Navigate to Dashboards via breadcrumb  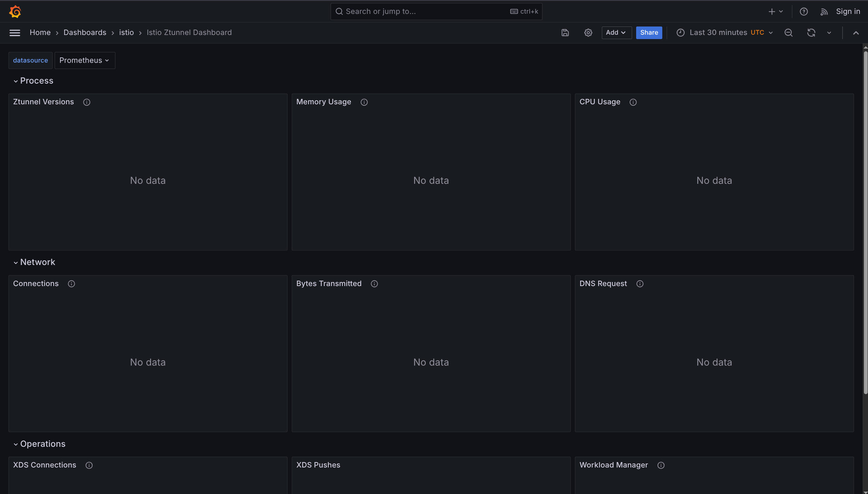[85, 32]
